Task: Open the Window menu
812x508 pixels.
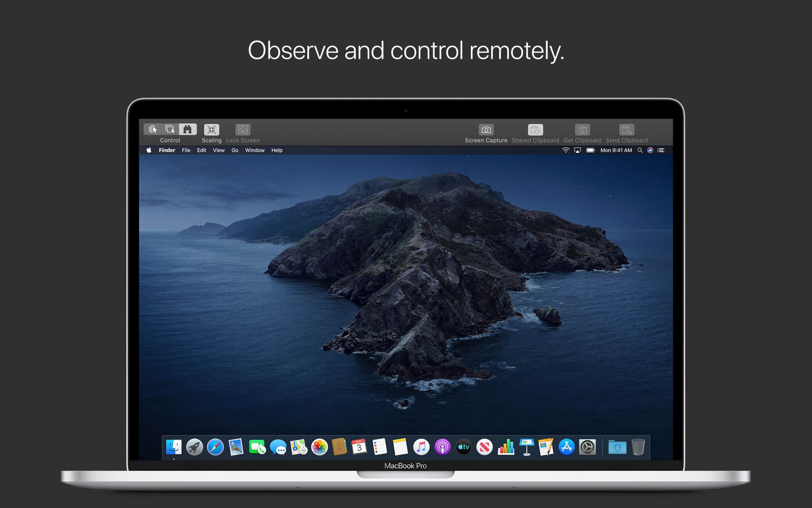Action: pyautogui.click(x=255, y=150)
